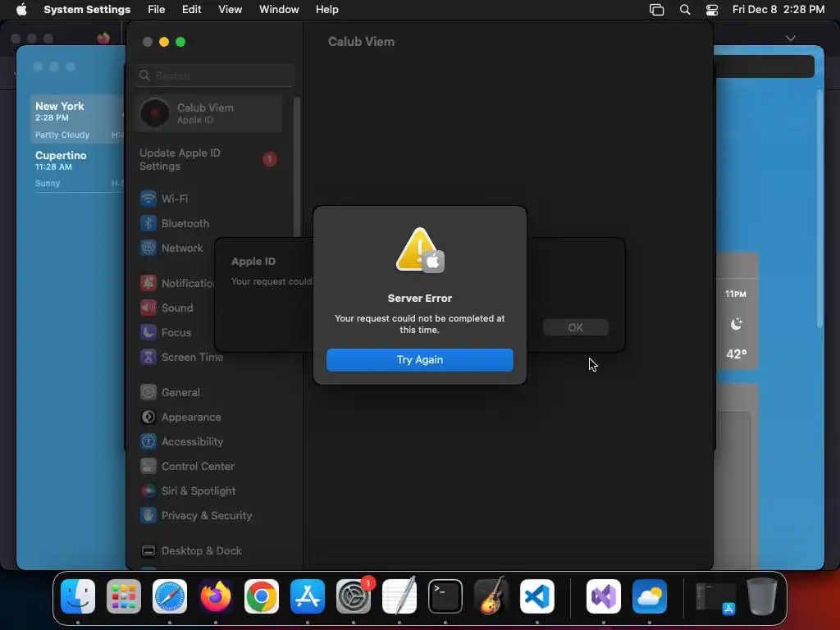
Task: Open Accessibility icon in sidebar
Action: point(148,441)
